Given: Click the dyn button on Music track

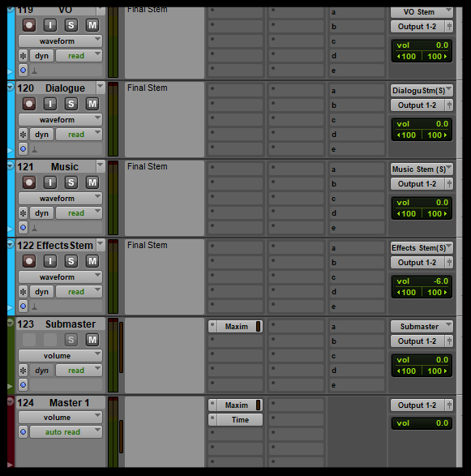Looking at the screenshot, I should (x=41, y=213).
